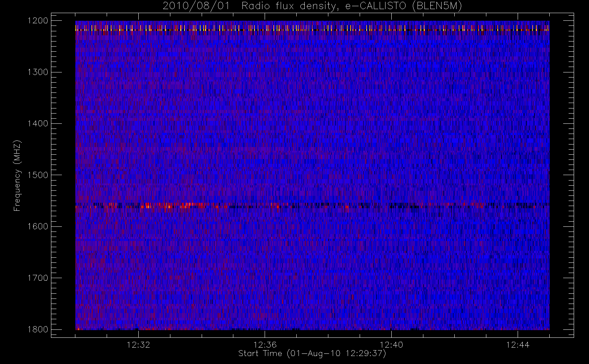This screenshot has width=589, height=364.
Task: Click the 1800 frequency tick label
Action: [38, 329]
